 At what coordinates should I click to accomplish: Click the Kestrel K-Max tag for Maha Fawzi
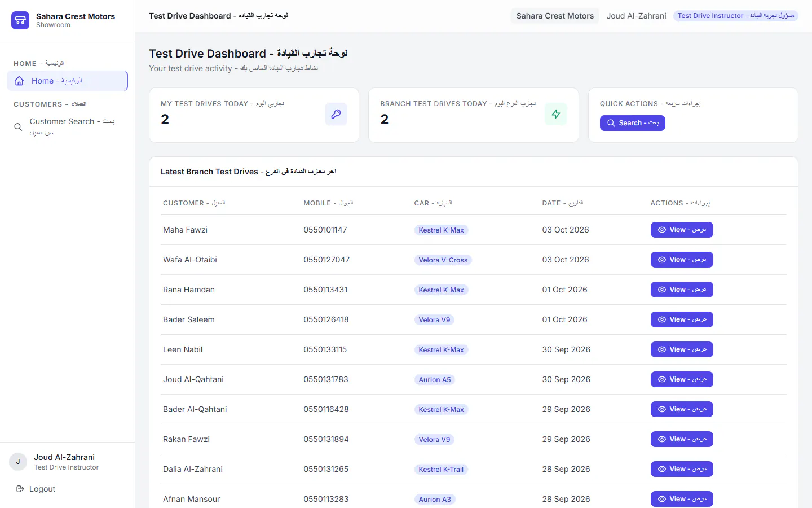click(441, 230)
